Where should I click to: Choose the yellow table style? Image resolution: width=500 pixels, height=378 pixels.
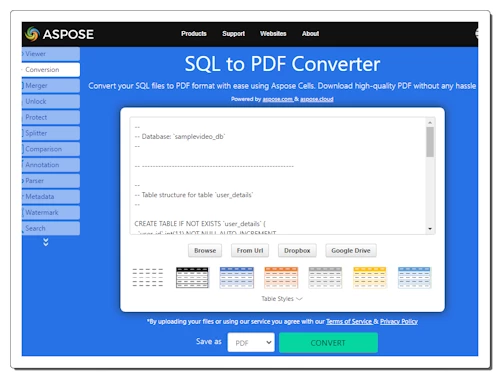click(x=370, y=277)
